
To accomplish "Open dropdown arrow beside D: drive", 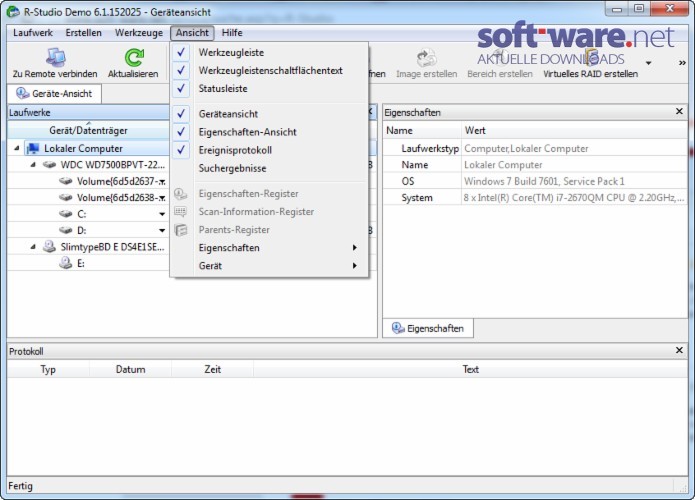I will [162, 231].
